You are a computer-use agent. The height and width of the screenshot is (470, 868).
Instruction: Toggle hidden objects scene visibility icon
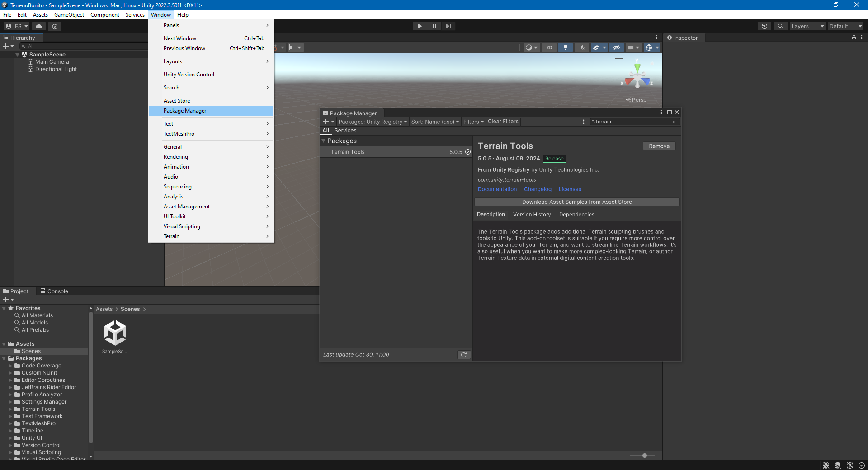click(616, 47)
